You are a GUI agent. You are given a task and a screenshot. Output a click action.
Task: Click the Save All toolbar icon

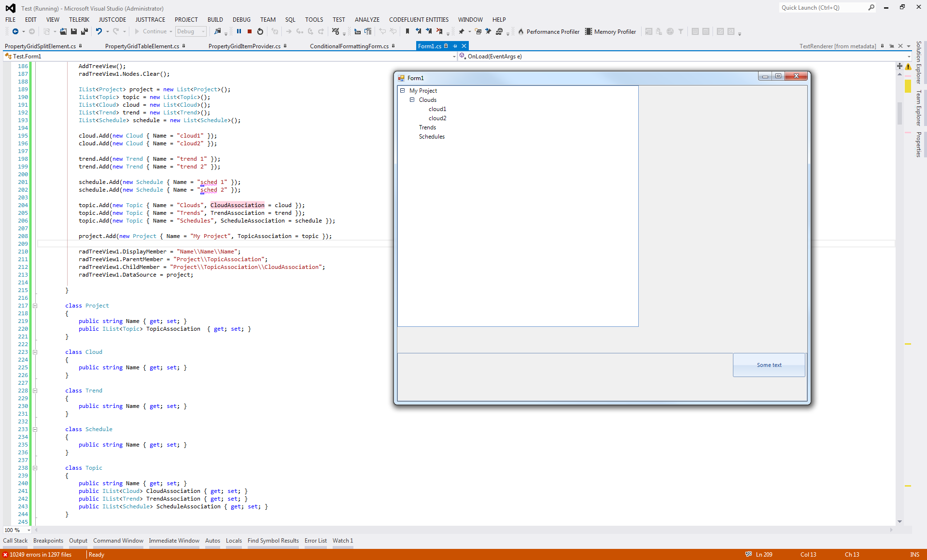point(84,31)
